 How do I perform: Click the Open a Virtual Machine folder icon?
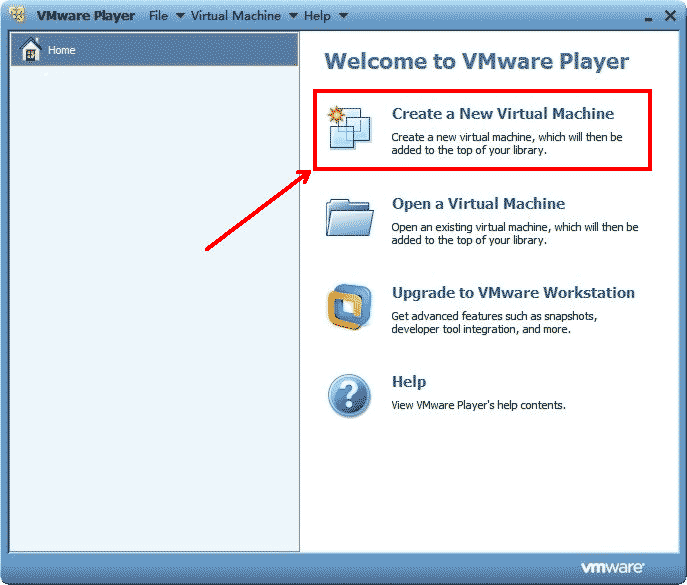[349, 218]
